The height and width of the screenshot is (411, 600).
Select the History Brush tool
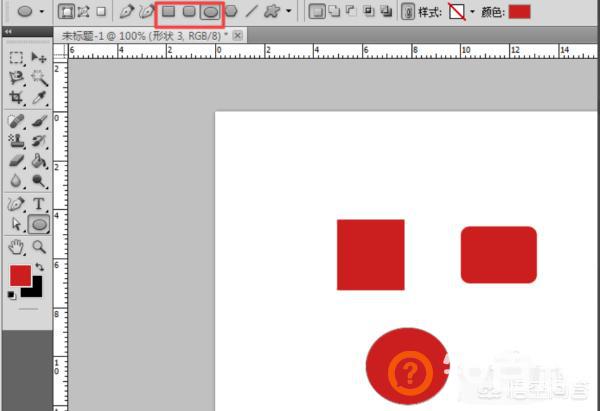point(39,141)
